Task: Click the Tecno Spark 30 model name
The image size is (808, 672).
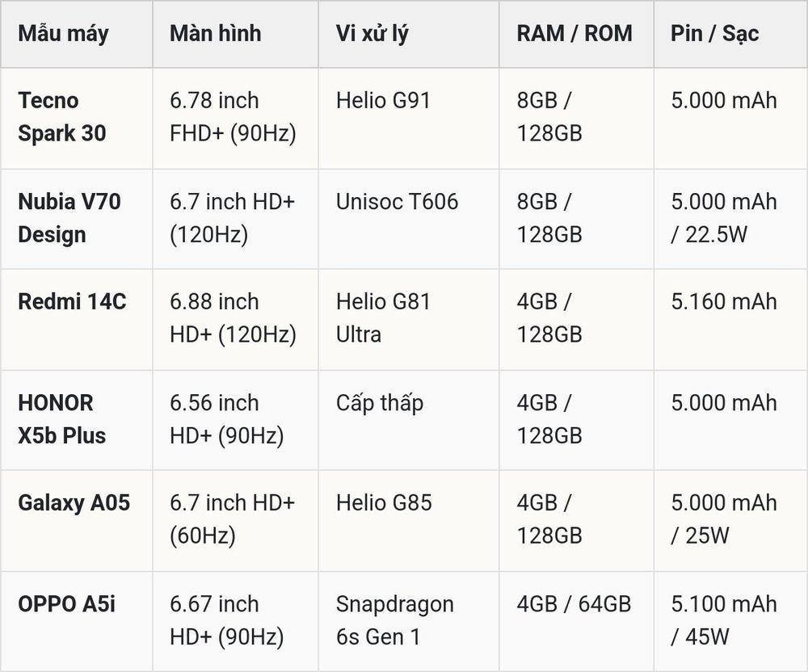Action: point(62,117)
